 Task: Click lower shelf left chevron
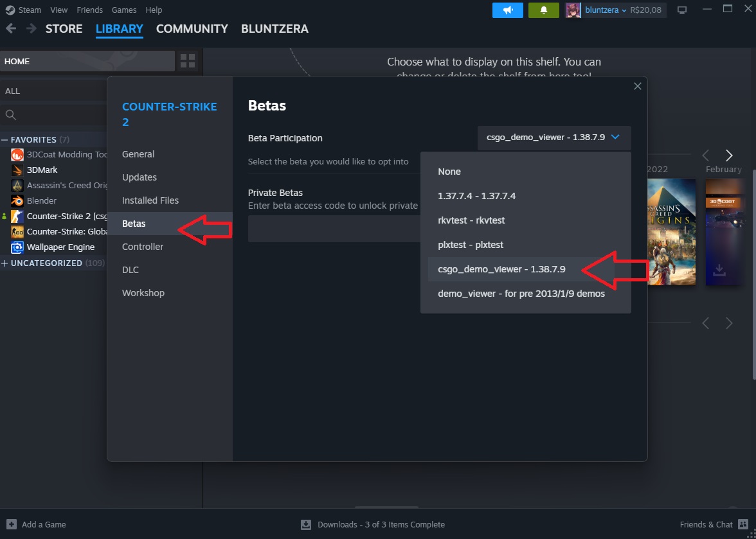pyautogui.click(x=706, y=323)
